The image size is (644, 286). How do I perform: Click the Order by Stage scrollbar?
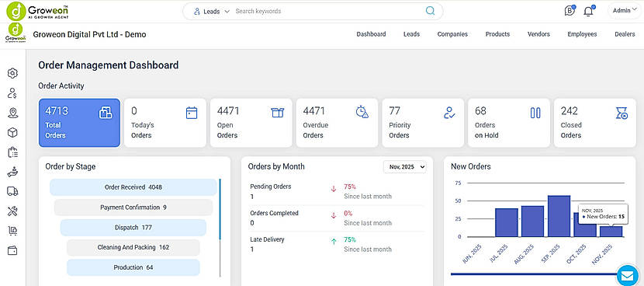pyautogui.click(x=220, y=209)
